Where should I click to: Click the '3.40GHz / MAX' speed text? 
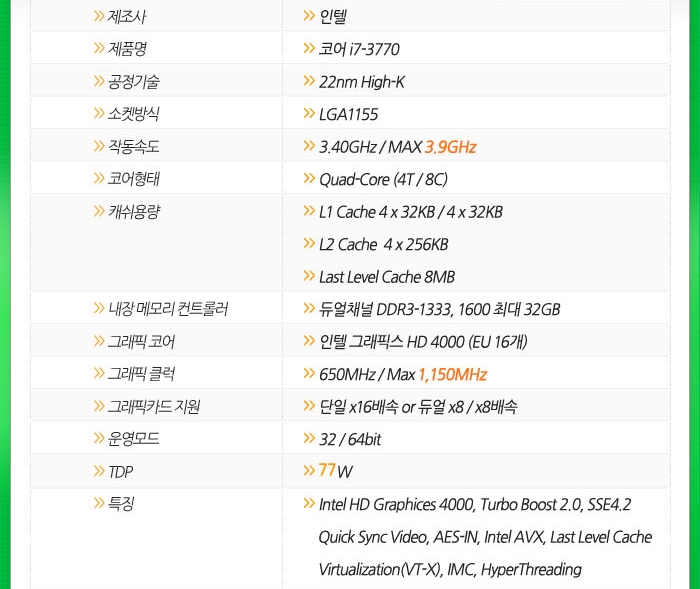(371, 147)
